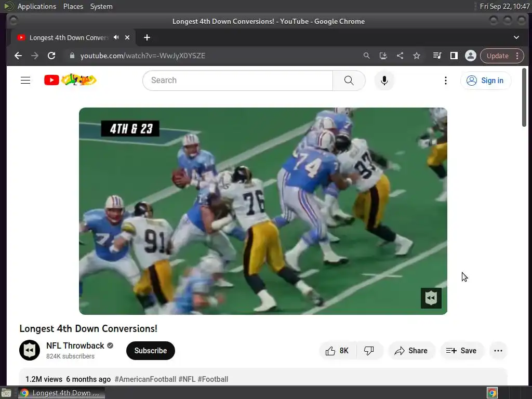
Task: Open YouTube settings three-dot menu
Action: [446, 81]
